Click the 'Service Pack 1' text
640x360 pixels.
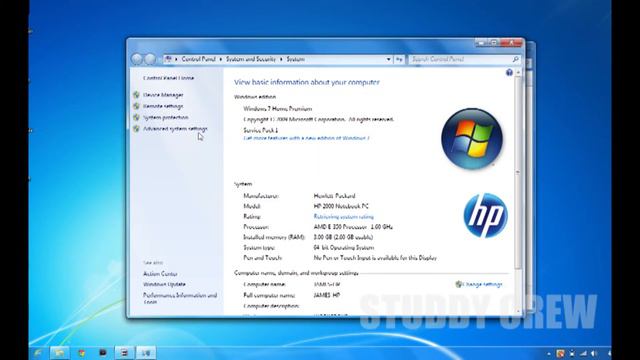261,130
